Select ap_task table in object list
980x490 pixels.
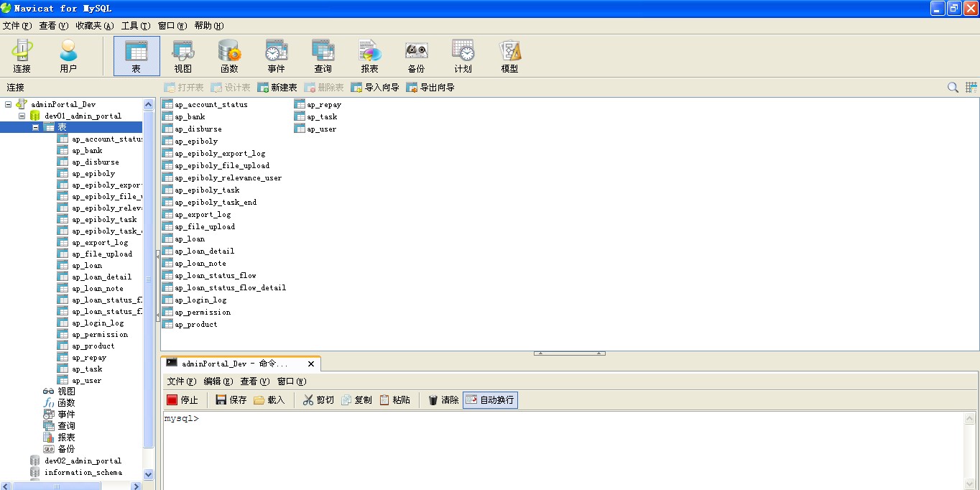click(x=322, y=116)
